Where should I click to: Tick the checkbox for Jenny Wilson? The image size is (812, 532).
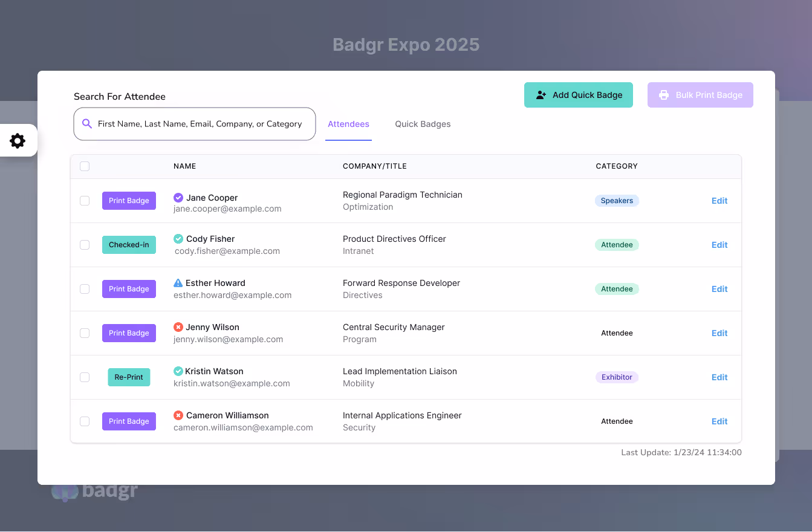point(85,333)
